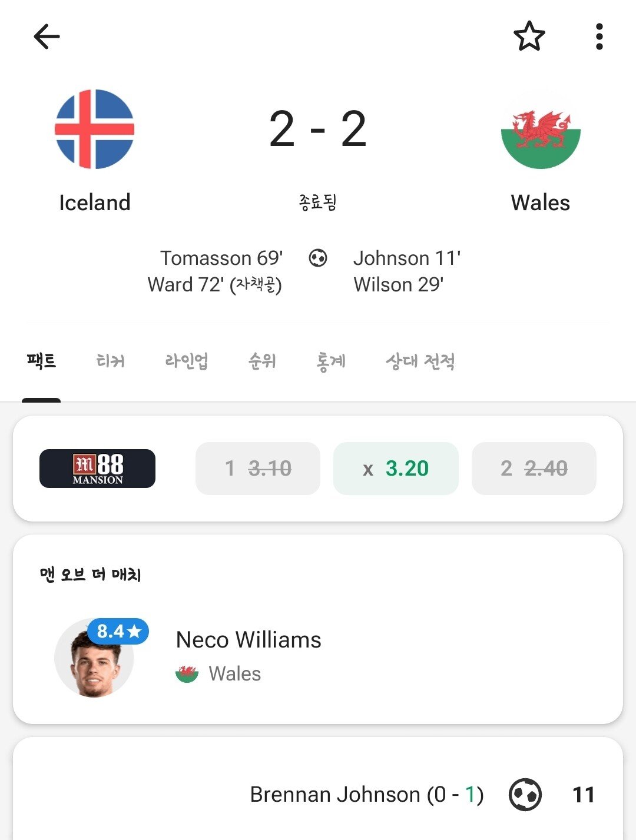The height and width of the screenshot is (840, 636).
Task: Switch to the 티커 tab
Action: (110, 361)
